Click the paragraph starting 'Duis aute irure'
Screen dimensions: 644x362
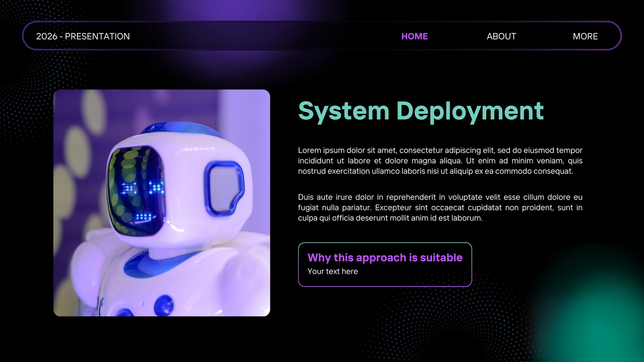coord(440,208)
